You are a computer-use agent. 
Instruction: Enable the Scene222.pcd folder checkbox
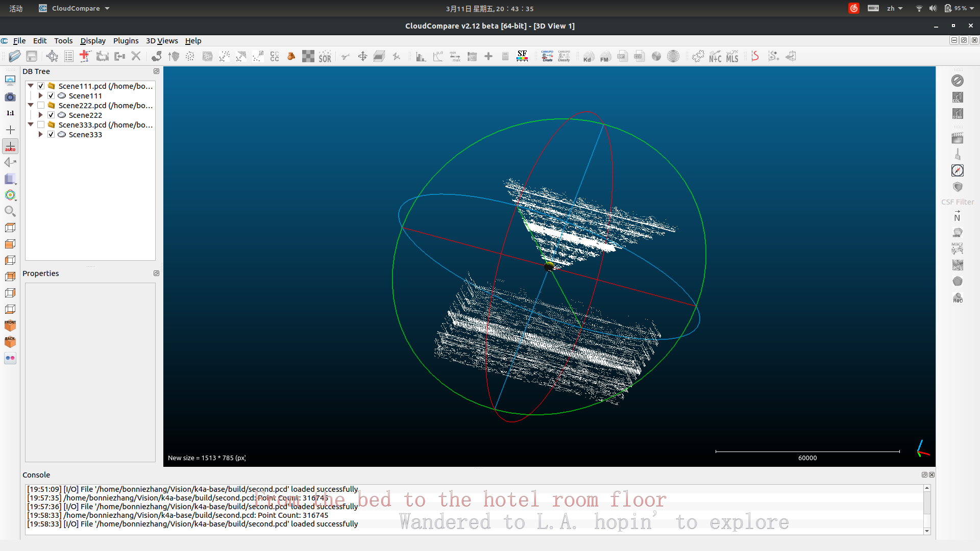click(41, 105)
